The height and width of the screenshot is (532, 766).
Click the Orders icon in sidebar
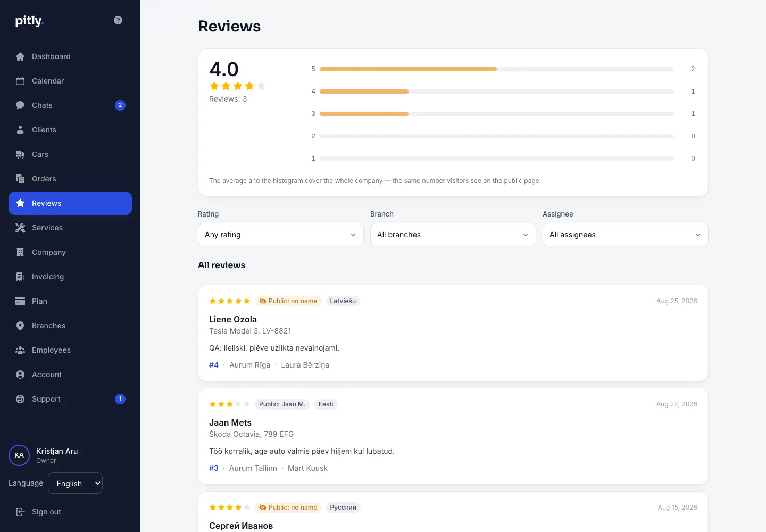(x=20, y=179)
